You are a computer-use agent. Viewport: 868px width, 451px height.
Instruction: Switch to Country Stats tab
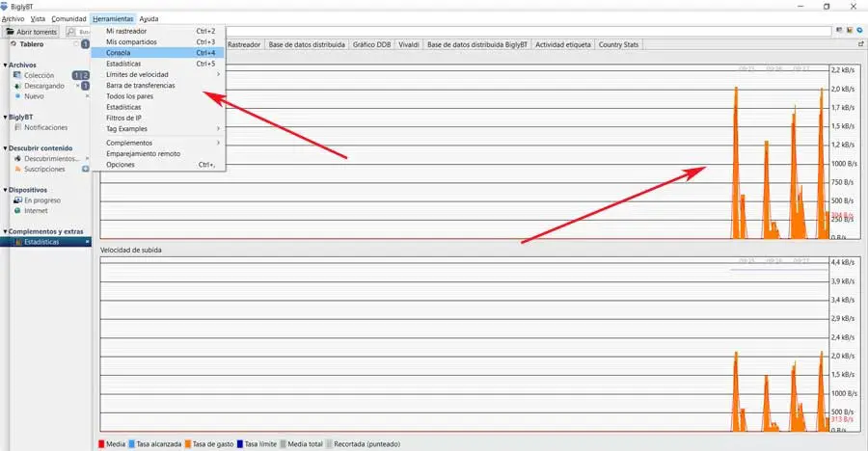pos(618,45)
